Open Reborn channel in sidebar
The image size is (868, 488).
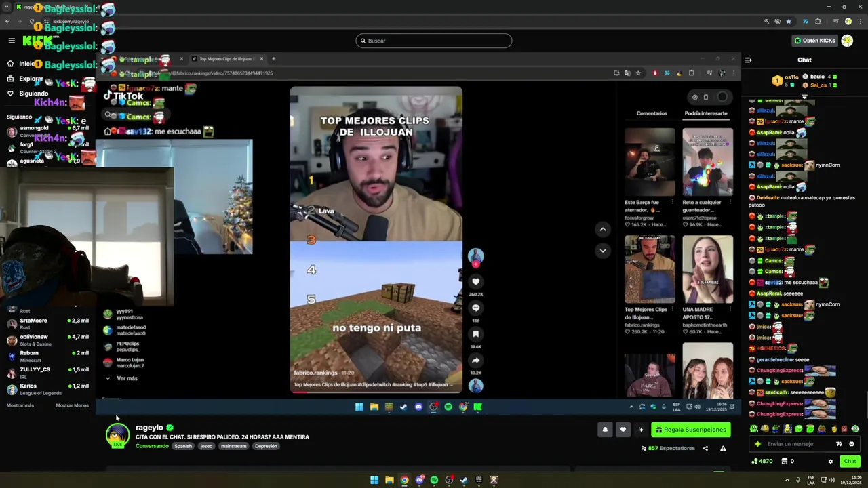click(x=47, y=357)
